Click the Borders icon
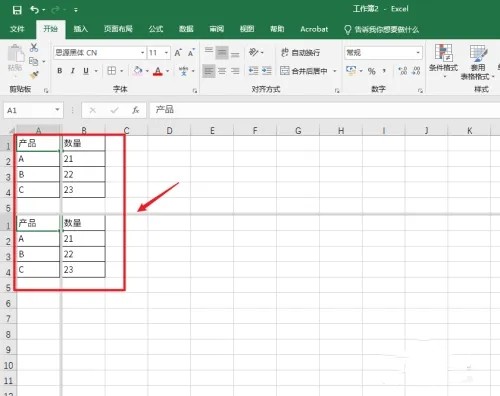Image resolution: width=500 pixels, height=396 pixels. click(x=112, y=71)
